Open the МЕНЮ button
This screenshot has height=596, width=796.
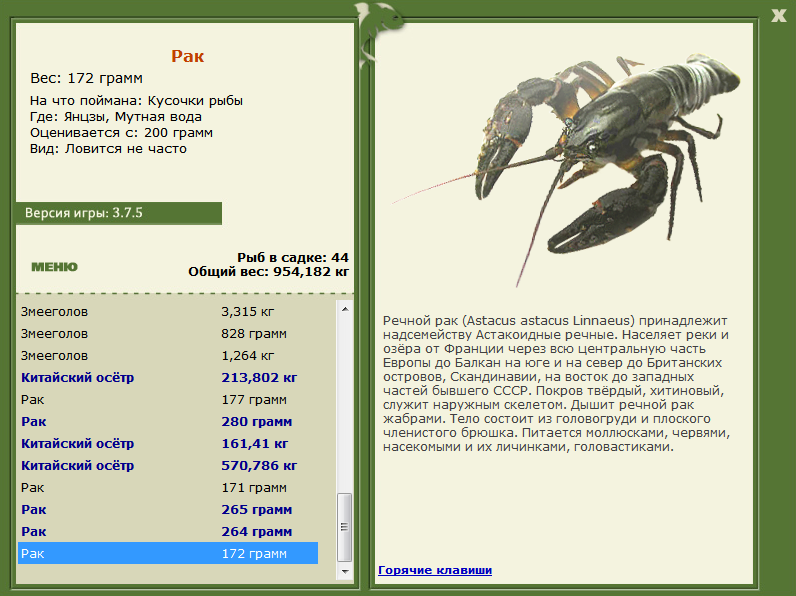54,267
